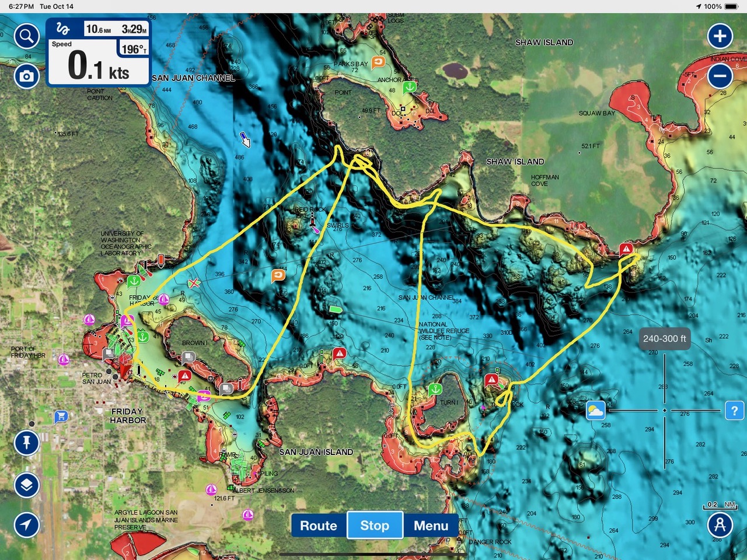
Task: Select the shopping cart marker in Friday Harbor
Action: coord(61,416)
